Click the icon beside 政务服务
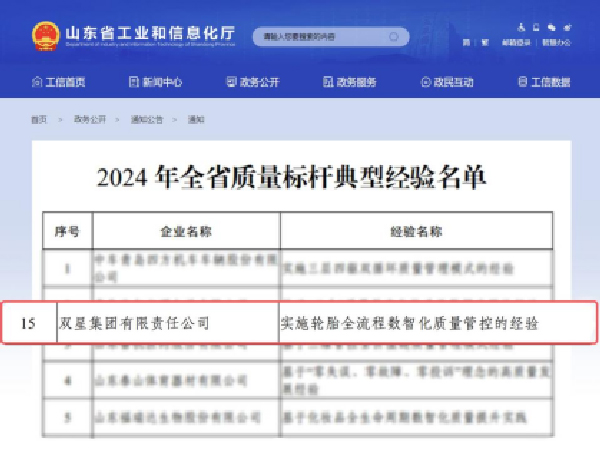The height and width of the screenshot is (463, 600). click(328, 82)
